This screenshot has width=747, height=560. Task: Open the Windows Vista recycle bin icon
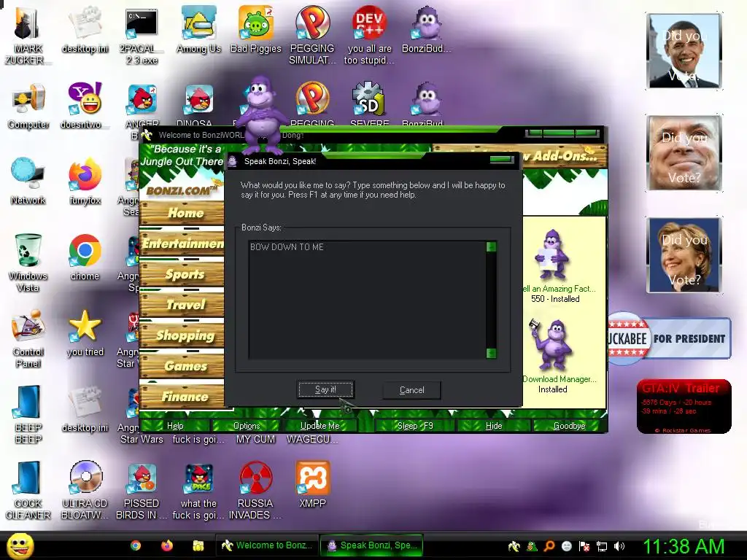[x=28, y=262]
